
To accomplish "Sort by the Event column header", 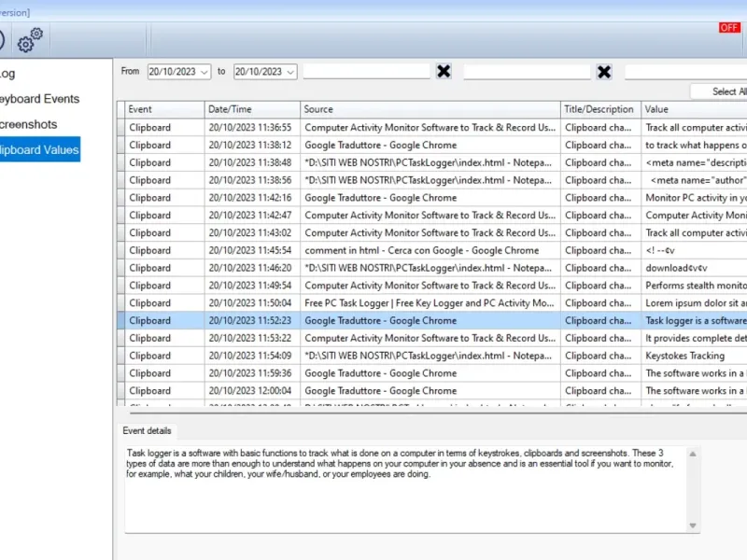I will [x=165, y=109].
